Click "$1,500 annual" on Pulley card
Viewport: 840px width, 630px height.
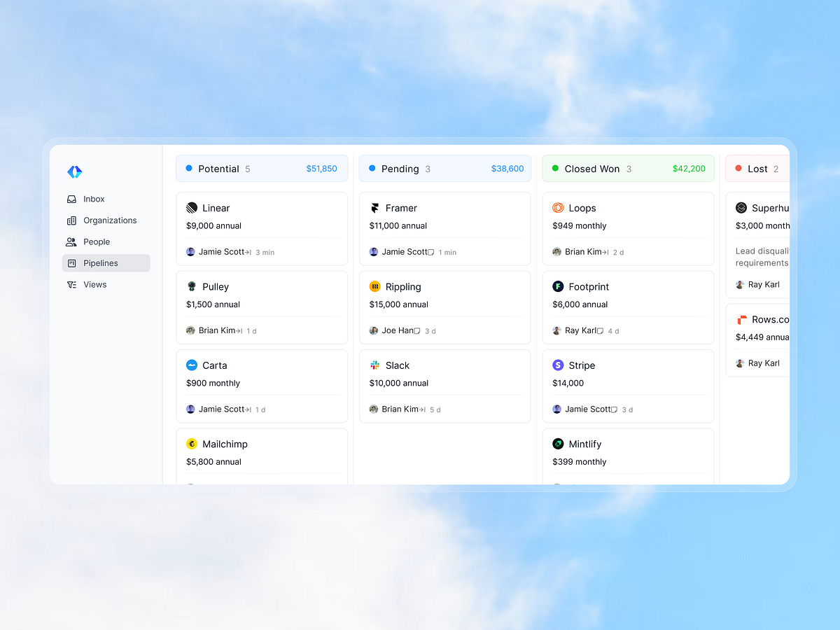pyautogui.click(x=213, y=304)
